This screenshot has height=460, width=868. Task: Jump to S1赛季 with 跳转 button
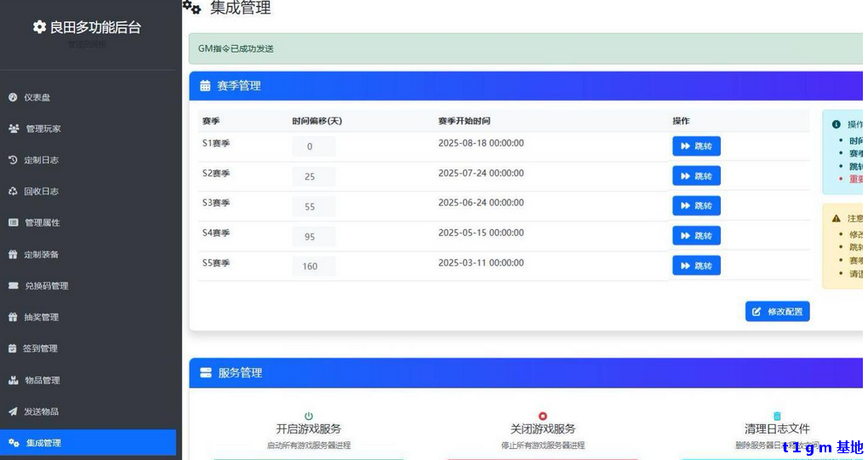click(x=696, y=146)
